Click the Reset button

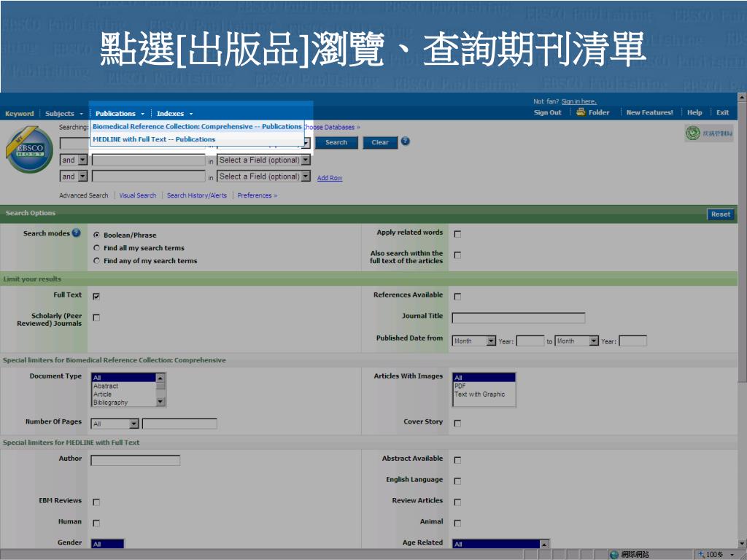pos(720,214)
